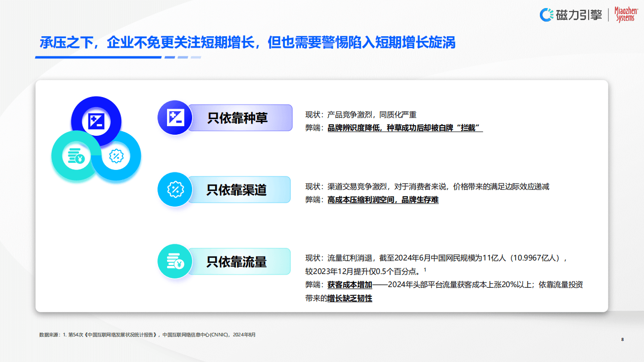Image resolution: width=644 pixels, height=362 pixels.
Task: Select the 只依靠流量 label
Action: 236,262
